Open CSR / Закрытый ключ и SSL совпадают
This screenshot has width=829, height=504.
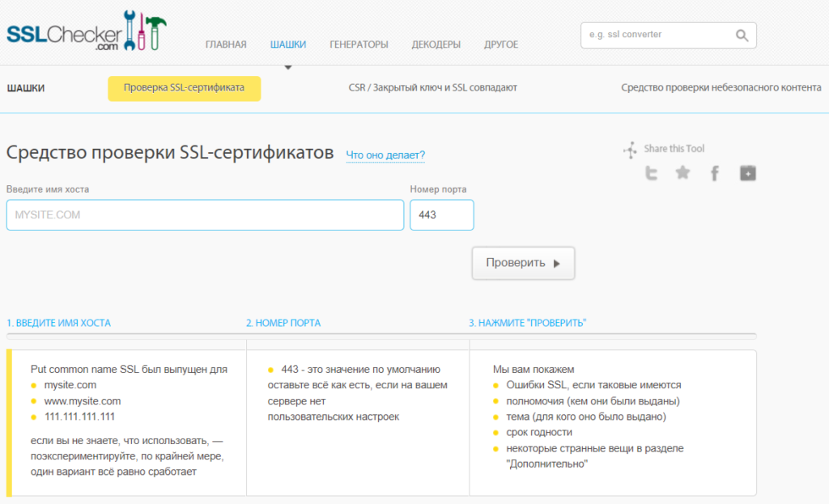click(x=432, y=88)
